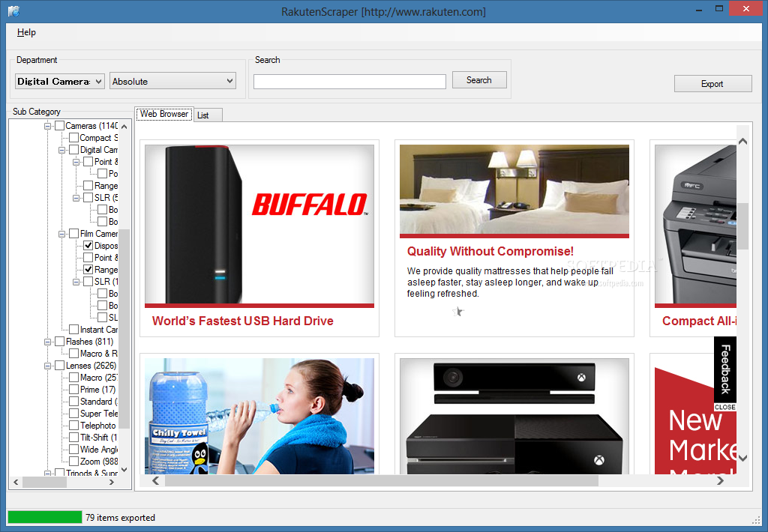This screenshot has width=768, height=532.
Task: Select the Macro (25 lens tree item
Action: (99, 378)
